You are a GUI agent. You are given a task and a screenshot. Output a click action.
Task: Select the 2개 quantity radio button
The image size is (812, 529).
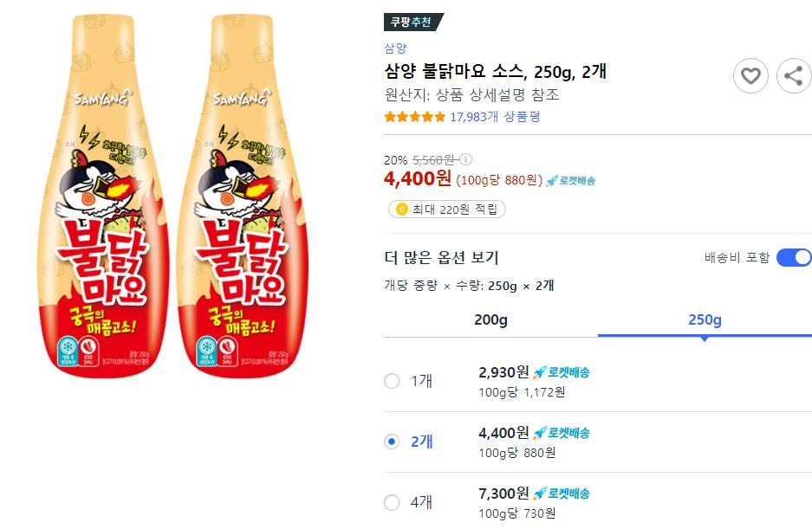coord(392,442)
